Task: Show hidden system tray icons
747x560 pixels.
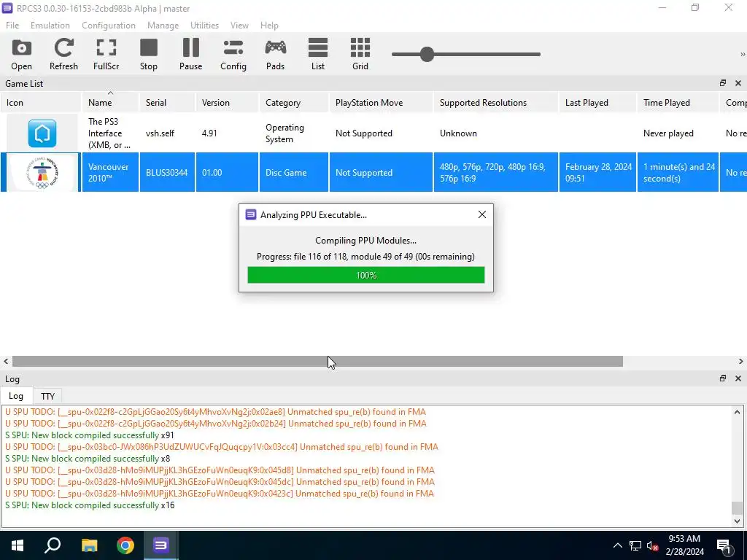Action: [x=617, y=545]
